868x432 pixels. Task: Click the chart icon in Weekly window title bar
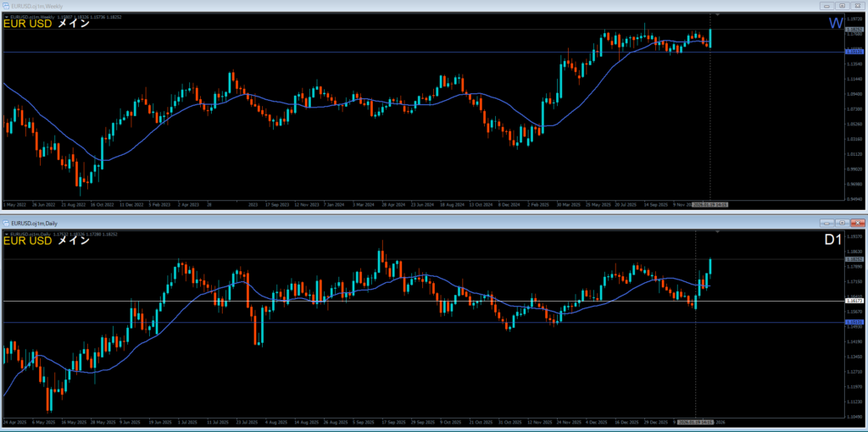(6, 6)
